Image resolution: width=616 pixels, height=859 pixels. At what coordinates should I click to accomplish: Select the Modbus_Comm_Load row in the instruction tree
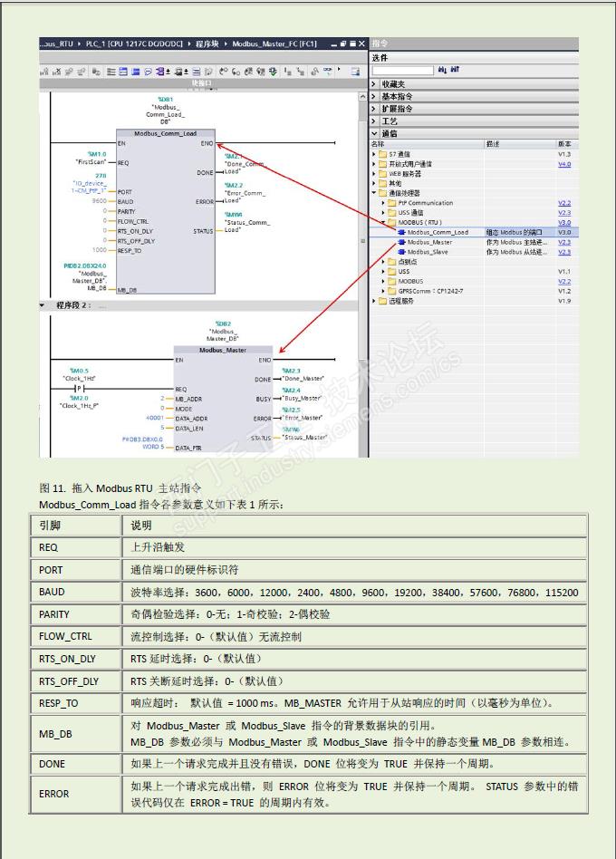(474, 232)
